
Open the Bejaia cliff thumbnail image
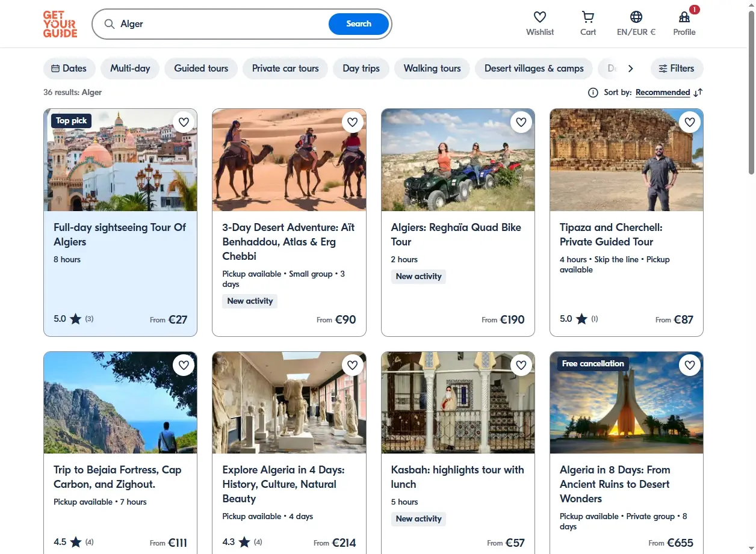coord(120,402)
